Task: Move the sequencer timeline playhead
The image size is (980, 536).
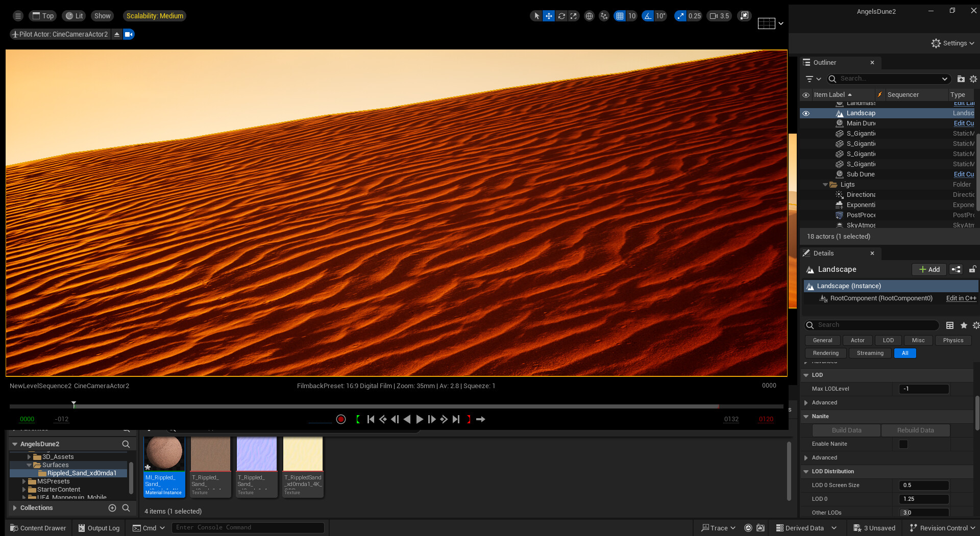Action: (x=73, y=405)
